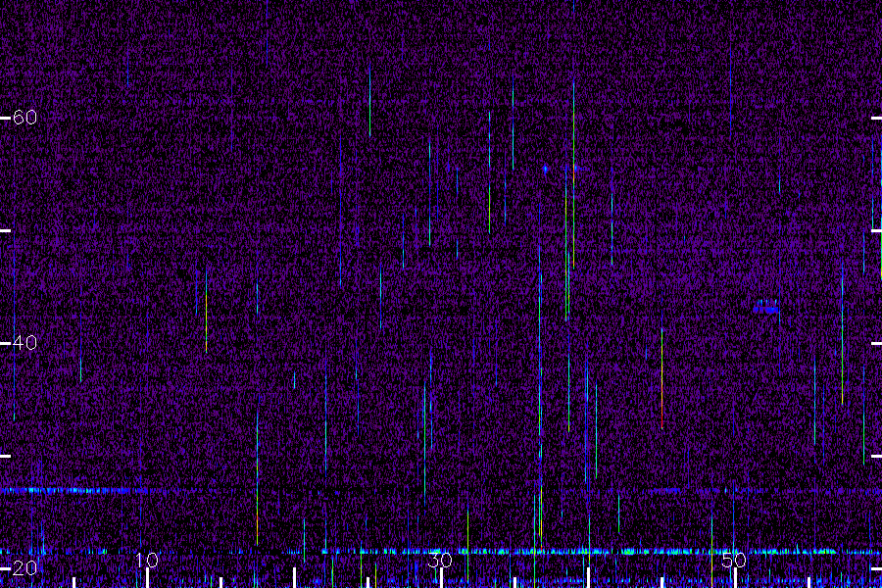Click the "50" time axis label
The width and height of the screenshot is (882, 588).
(734, 560)
